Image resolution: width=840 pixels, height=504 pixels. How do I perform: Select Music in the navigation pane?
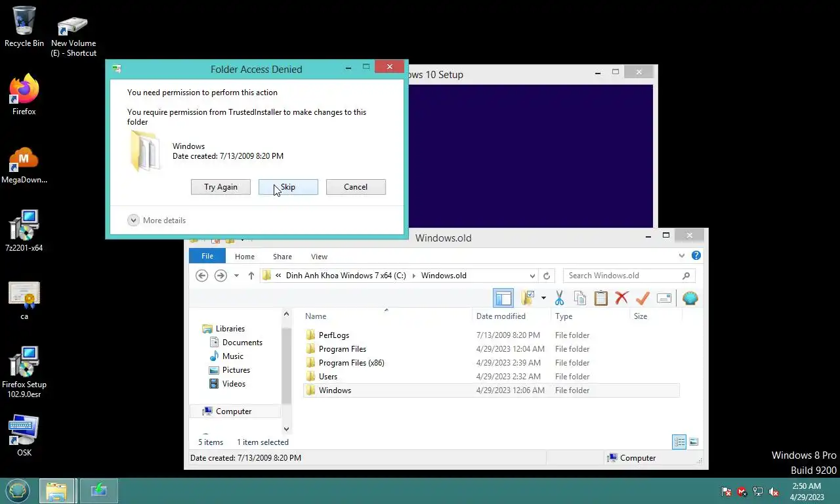[226, 356]
